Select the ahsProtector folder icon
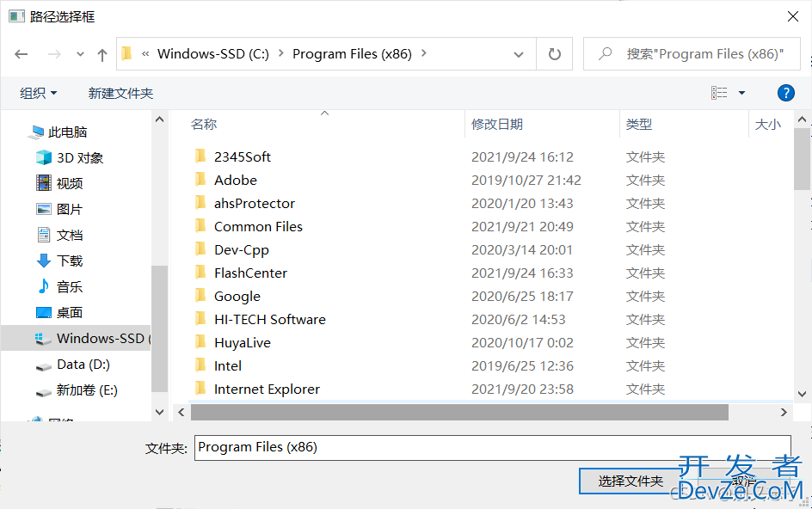The height and width of the screenshot is (509, 812). coord(200,202)
